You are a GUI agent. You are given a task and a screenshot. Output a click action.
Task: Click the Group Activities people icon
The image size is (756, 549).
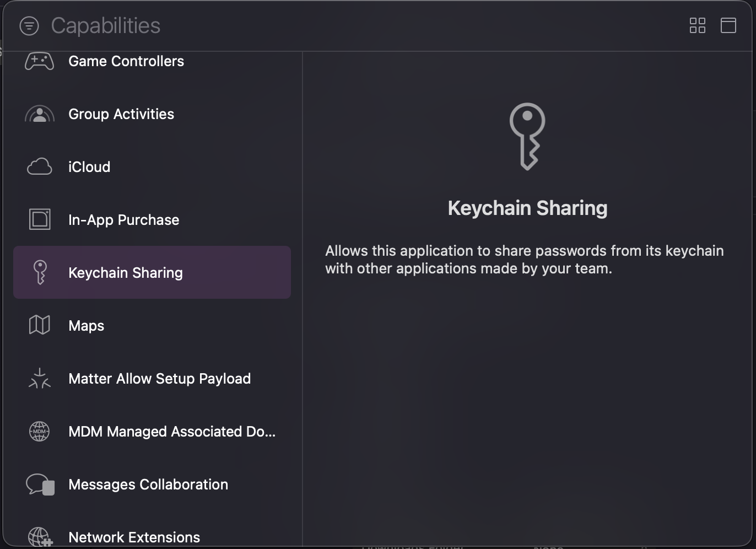pyautogui.click(x=40, y=114)
